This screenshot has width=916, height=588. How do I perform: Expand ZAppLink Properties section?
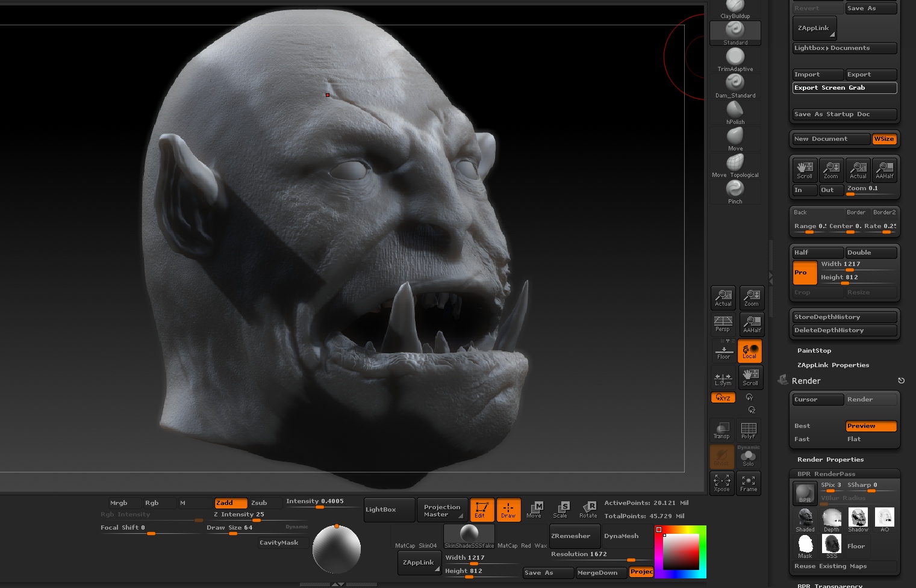pyautogui.click(x=833, y=365)
